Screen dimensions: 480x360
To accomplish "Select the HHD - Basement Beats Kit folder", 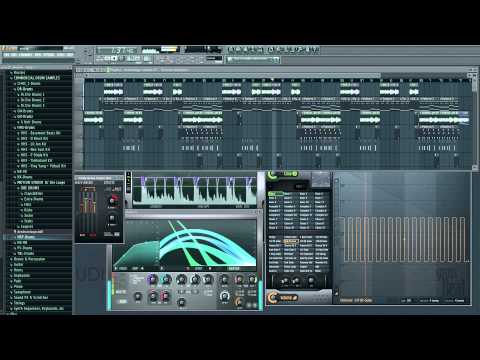I will coord(40,133).
